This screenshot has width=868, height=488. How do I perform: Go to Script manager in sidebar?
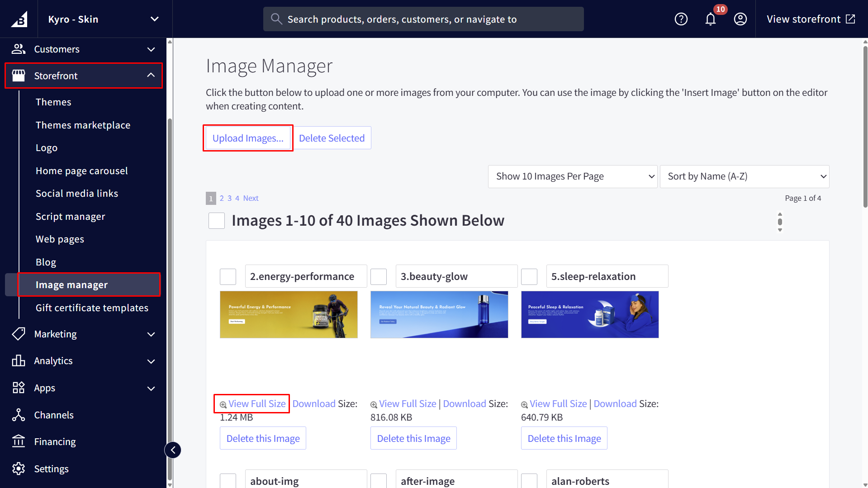[x=70, y=217]
